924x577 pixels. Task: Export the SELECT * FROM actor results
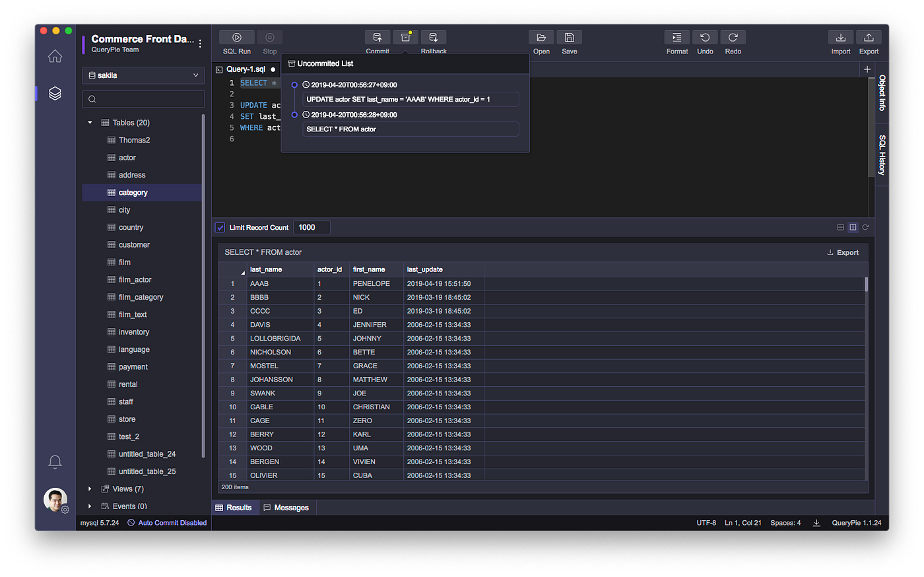coord(843,253)
